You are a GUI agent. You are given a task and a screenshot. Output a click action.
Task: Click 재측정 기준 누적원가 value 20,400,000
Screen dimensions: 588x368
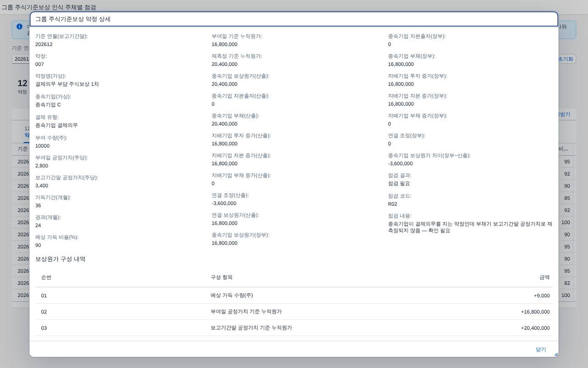[225, 64]
